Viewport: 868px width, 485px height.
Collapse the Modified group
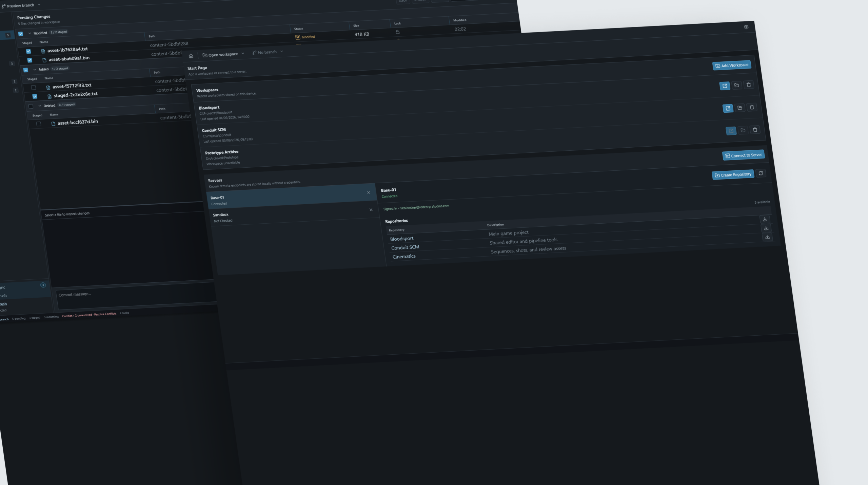tap(29, 33)
